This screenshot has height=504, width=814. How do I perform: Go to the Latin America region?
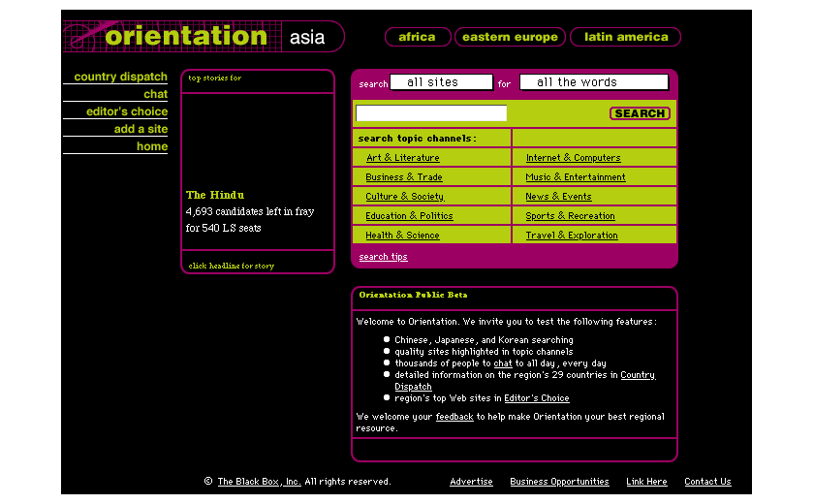[626, 37]
